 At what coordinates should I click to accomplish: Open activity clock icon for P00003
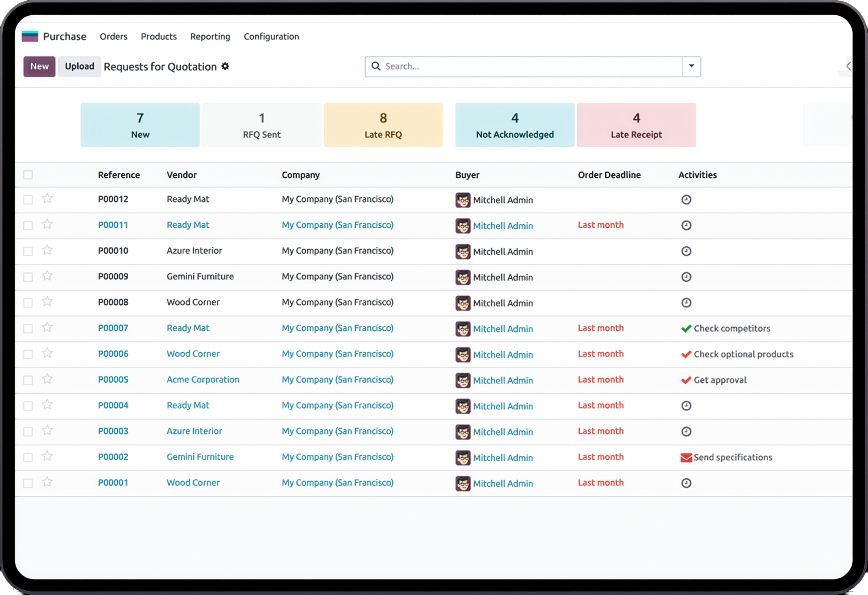(x=686, y=432)
